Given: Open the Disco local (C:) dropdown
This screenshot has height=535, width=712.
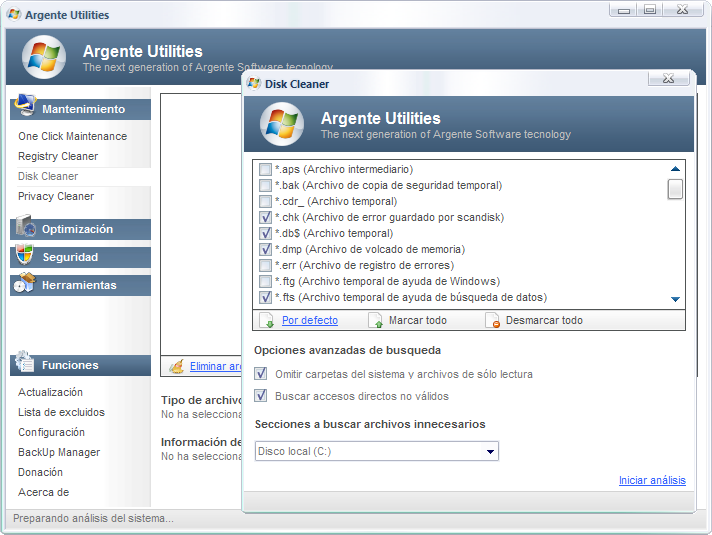Looking at the screenshot, I should (x=490, y=452).
